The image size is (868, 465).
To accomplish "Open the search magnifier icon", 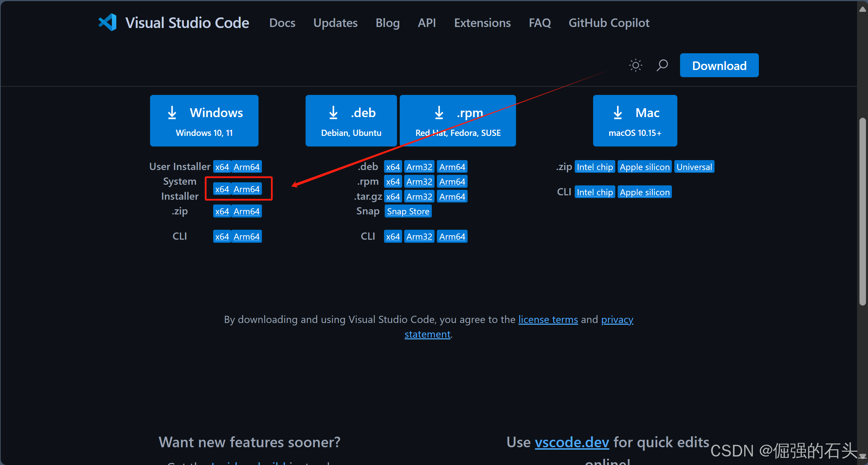I will 662,65.
